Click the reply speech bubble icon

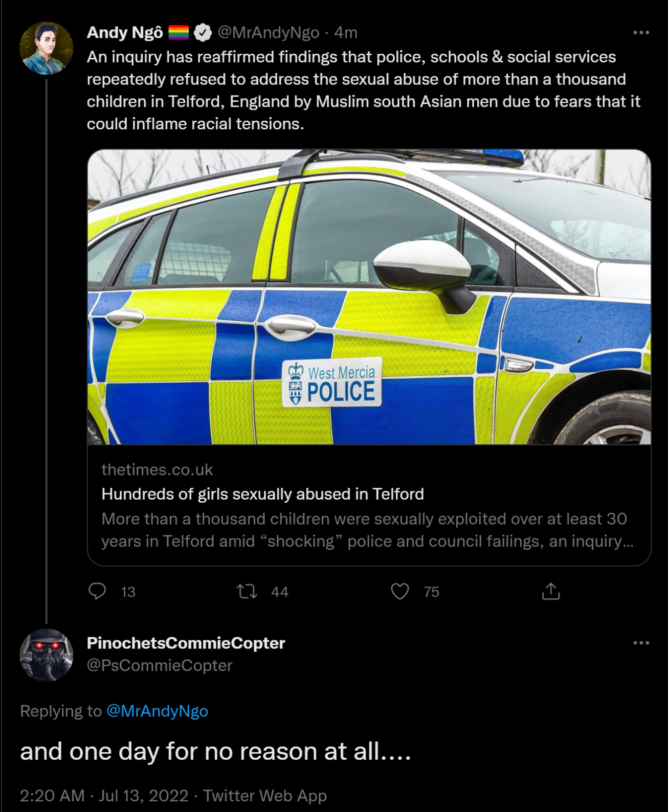click(x=97, y=591)
